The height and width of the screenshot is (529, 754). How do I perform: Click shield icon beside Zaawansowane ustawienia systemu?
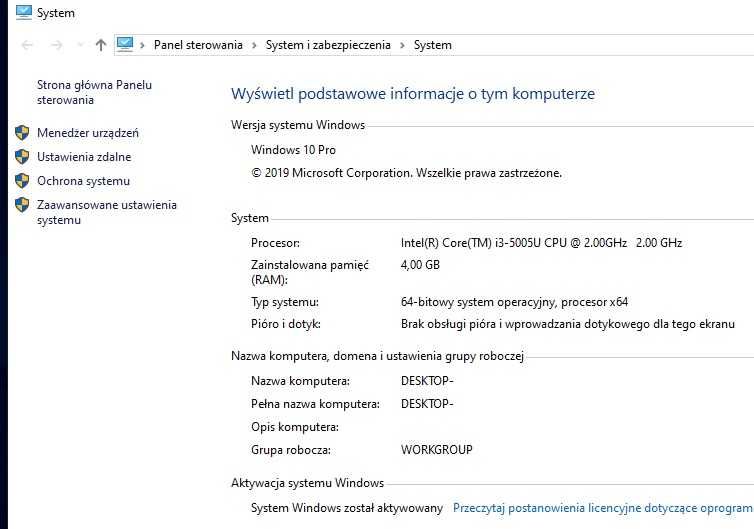pyautogui.click(x=22, y=205)
